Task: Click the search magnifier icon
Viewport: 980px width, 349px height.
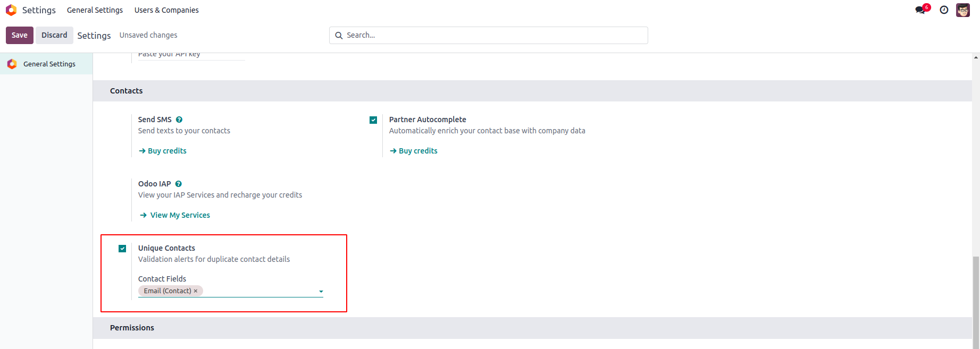Action: [339, 36]
